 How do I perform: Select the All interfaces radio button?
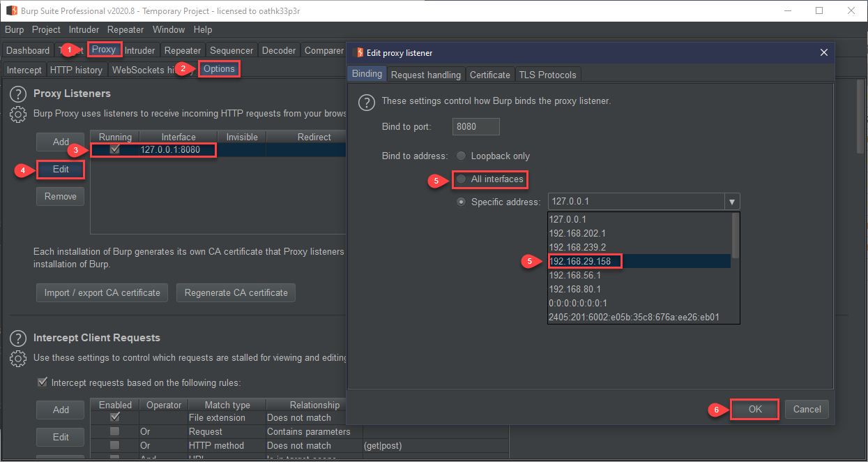point(461,179)
